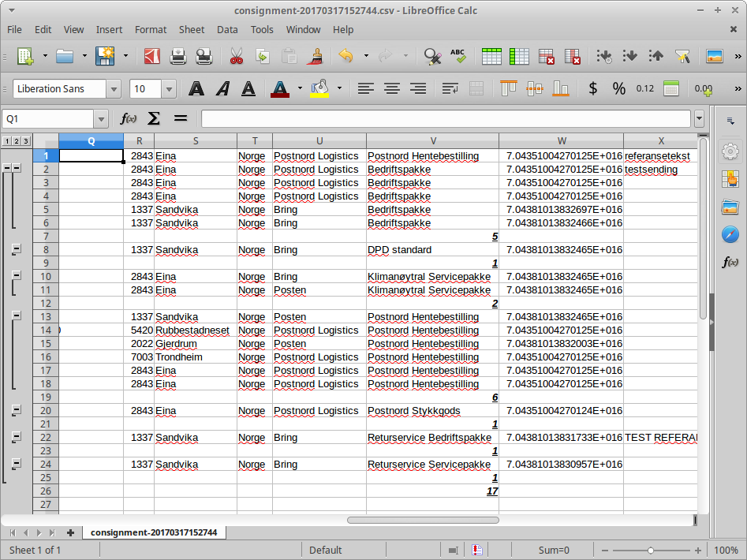This screenshot has height=560, width=747.
Task: Undo the last action
Action: 345,56
